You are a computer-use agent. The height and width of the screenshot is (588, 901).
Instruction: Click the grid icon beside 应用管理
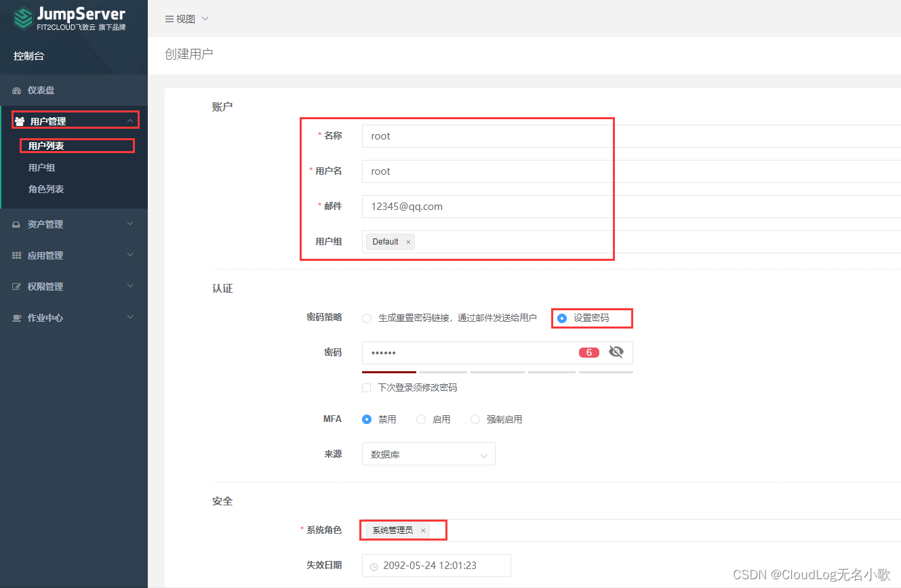tap(17, 255)
